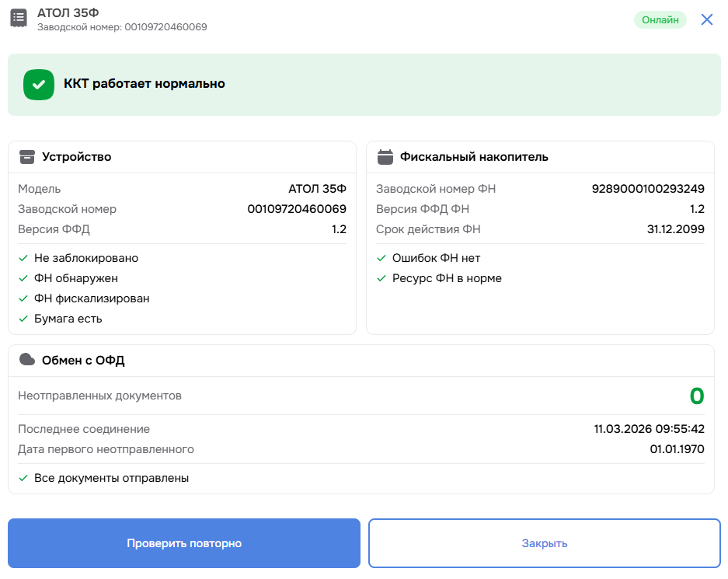728x579 pixels.
Task: Click the Бумага есть status text
Action: click(x=68, y=319)
